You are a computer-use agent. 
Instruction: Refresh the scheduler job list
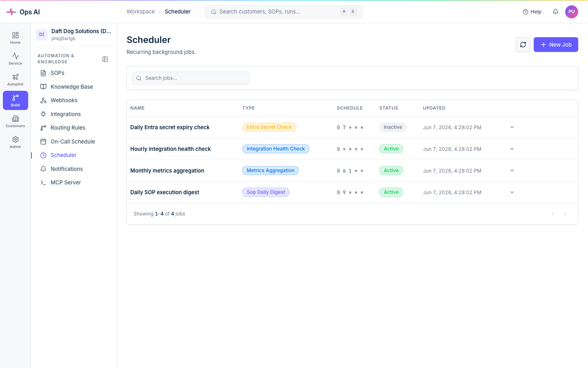[x=523, y=45]
